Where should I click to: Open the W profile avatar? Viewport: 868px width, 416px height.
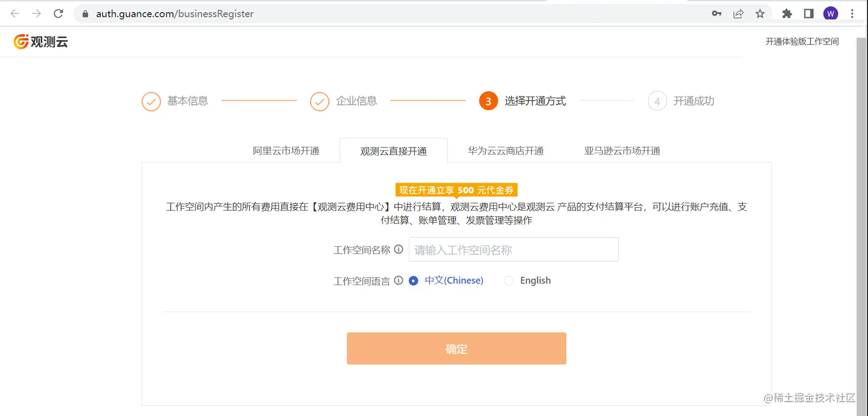click(x=831, y=14)
